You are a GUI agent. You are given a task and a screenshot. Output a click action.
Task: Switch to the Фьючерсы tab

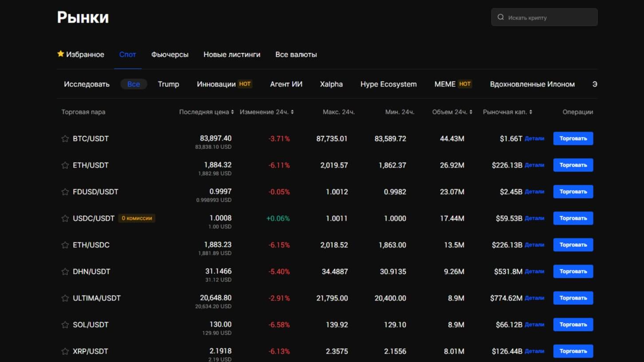click(170, 54)
